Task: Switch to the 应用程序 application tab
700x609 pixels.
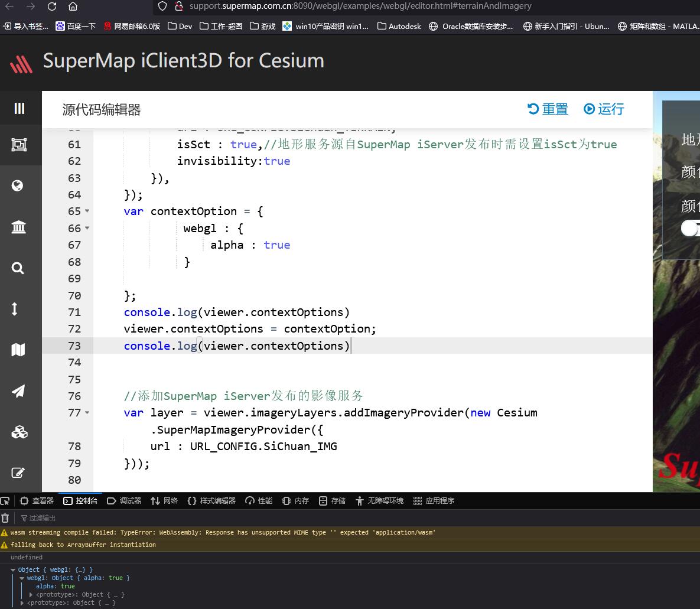Action: pyautogui.click(x=434, y=501)
